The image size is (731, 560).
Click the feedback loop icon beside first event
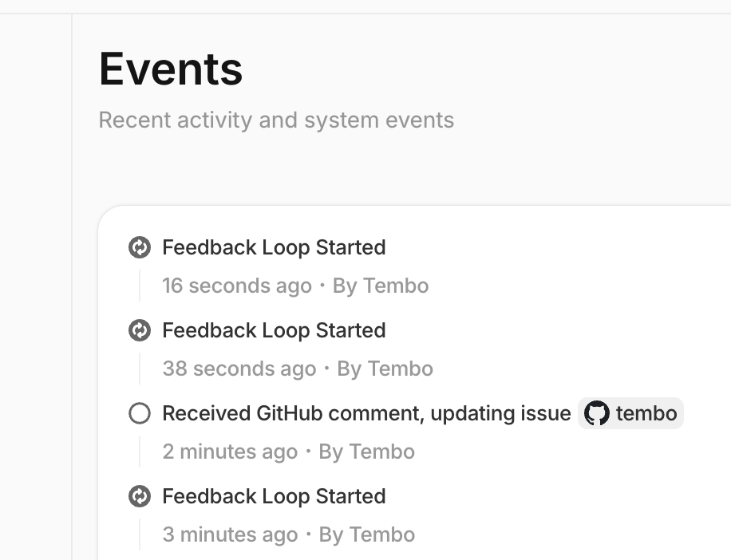140,248
